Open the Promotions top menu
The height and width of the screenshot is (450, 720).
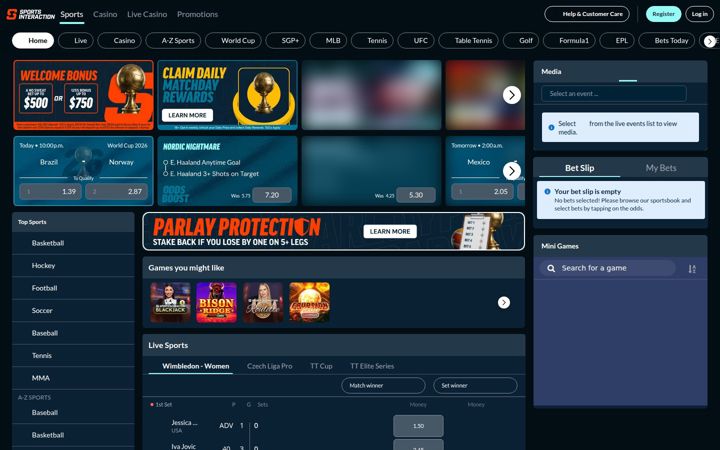[x=197, y=14]
